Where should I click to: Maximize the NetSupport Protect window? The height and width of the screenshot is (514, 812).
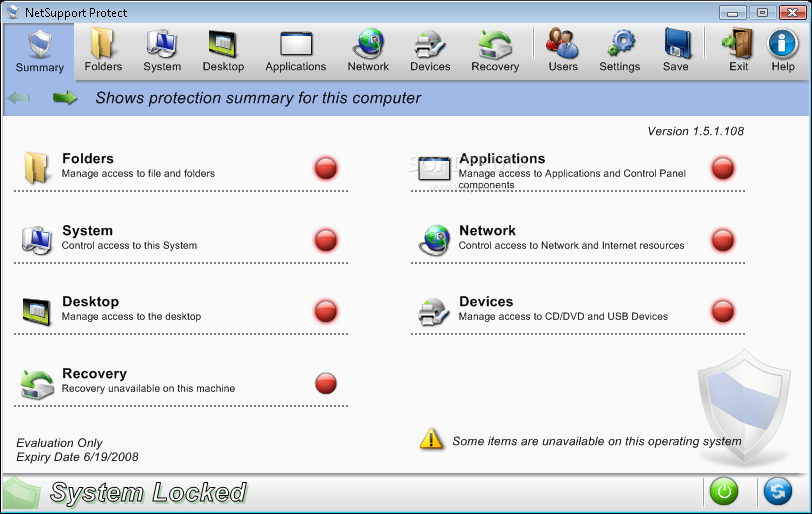pos(762,12)
